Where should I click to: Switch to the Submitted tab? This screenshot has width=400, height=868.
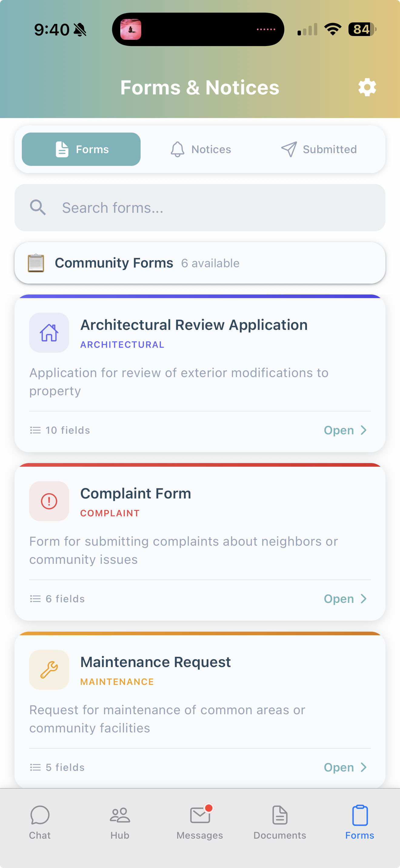coord(319,149)
